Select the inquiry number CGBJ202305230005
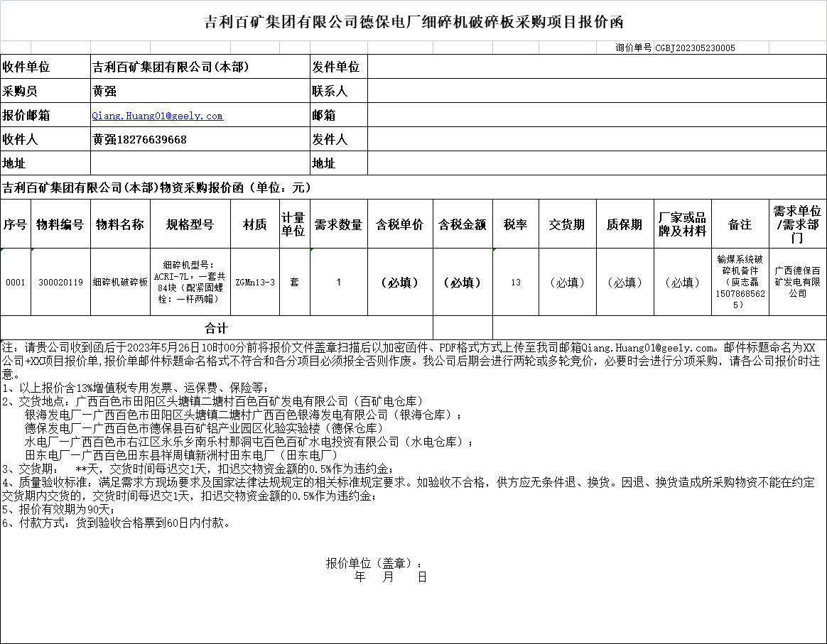 pos(695,48)
